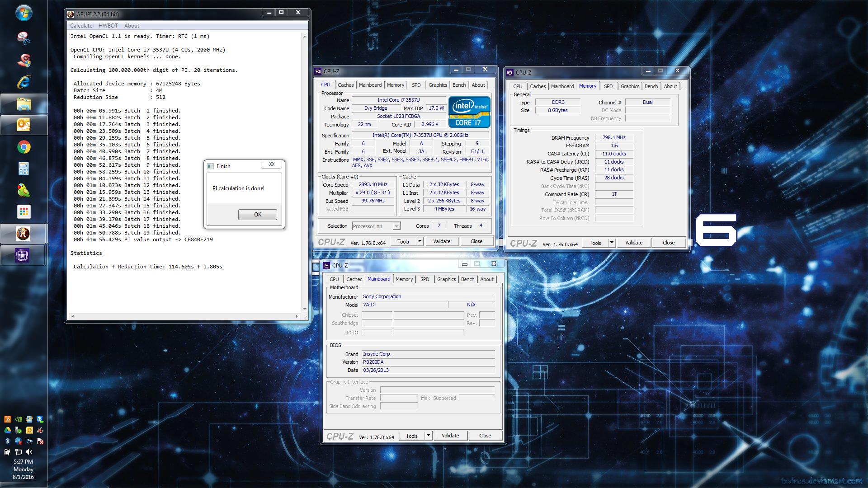The height and width of the screenshot is (488, 868).
Task: Open the About menu in GPUPI
Action: [132, 26]
